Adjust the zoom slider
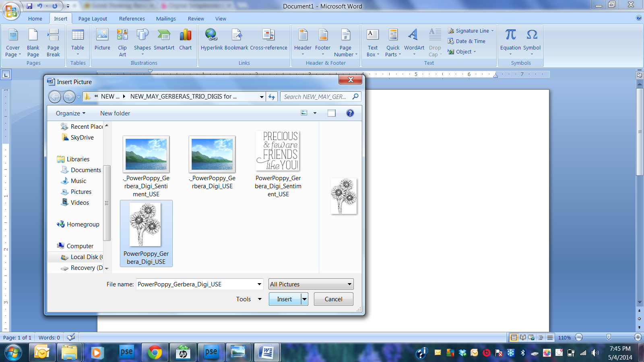 click(x=609, y=337)
